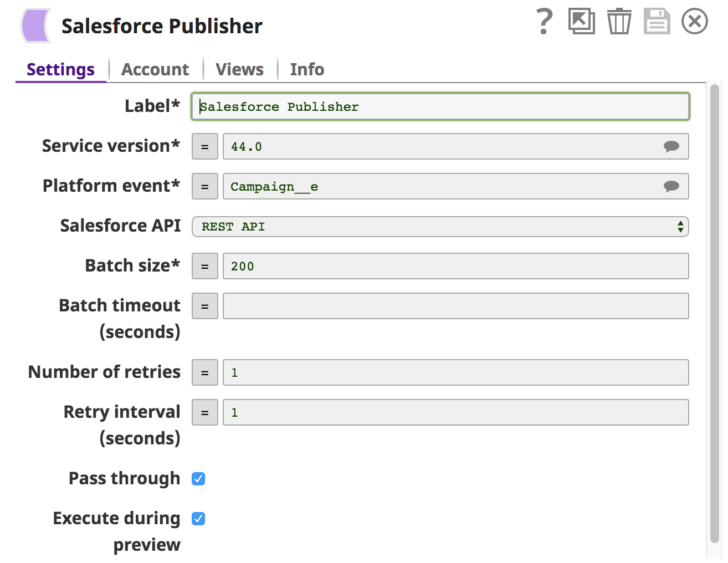Click the Batch size field 200
The width and height of the screenshot is (728, 563).
456,266
